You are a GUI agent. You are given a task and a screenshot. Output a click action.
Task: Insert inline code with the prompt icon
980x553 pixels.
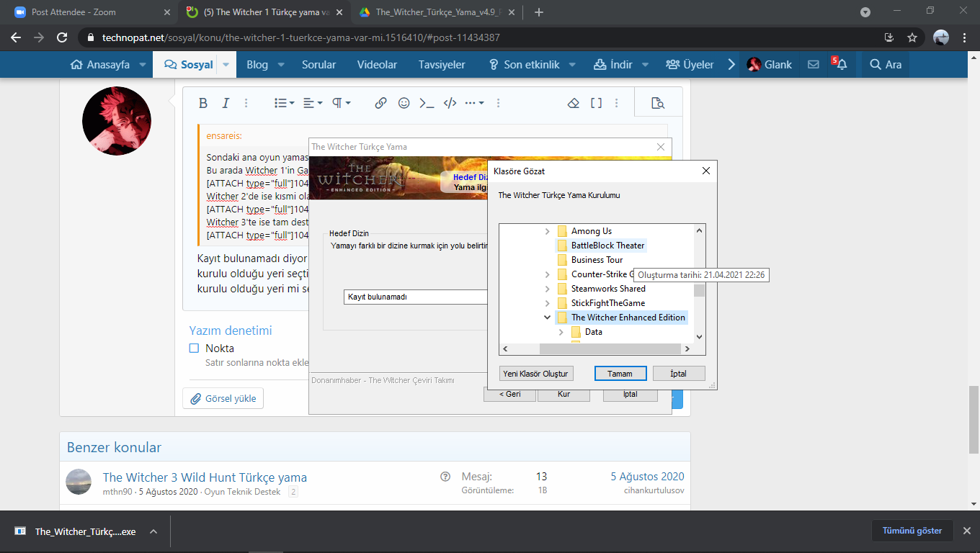coord(427,103)
